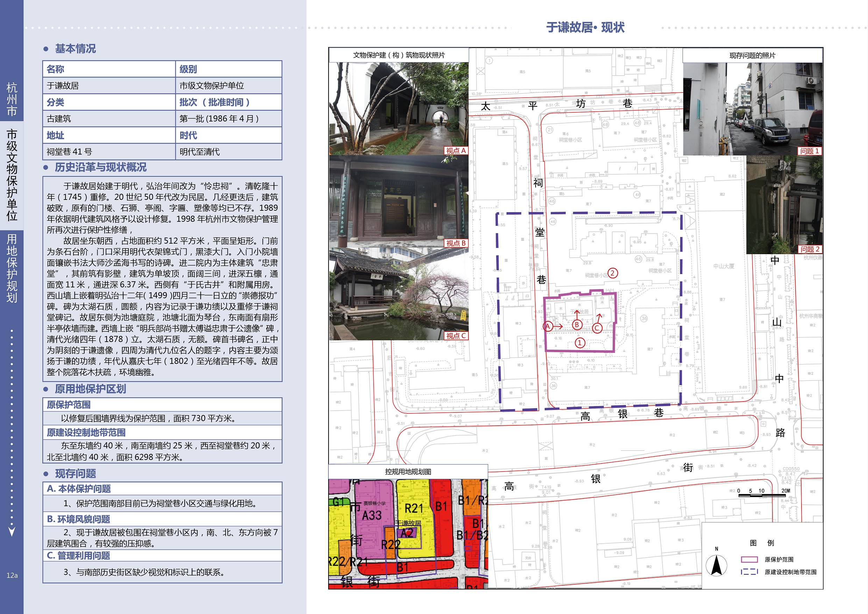Click the dashed 原建设控制地带范围 legend symbol
Image resolution: width=868 pixels, height=614 pixels.
749,572
